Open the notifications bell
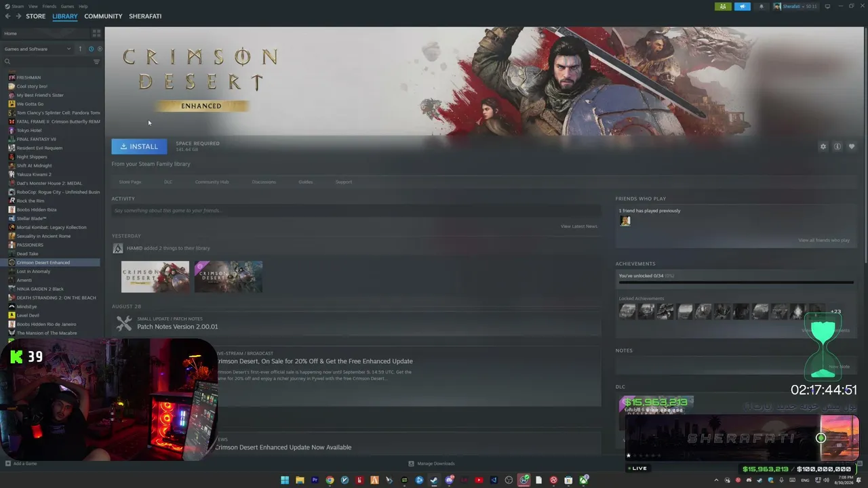This screenshot has width=868, height=488. [x=761, y=6]
